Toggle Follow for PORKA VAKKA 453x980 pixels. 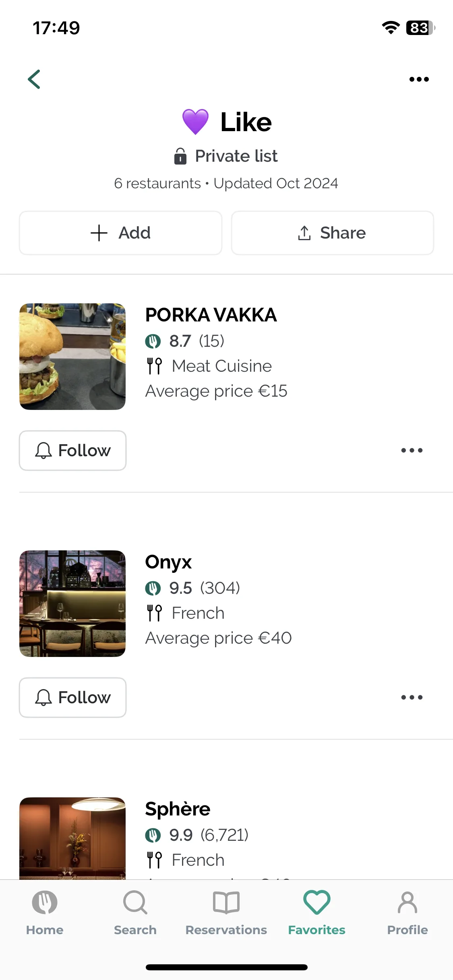[72, 451]
